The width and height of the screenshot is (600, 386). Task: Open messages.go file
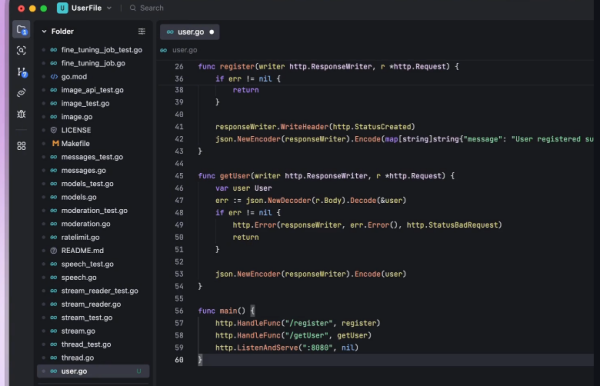coord(83,170)
